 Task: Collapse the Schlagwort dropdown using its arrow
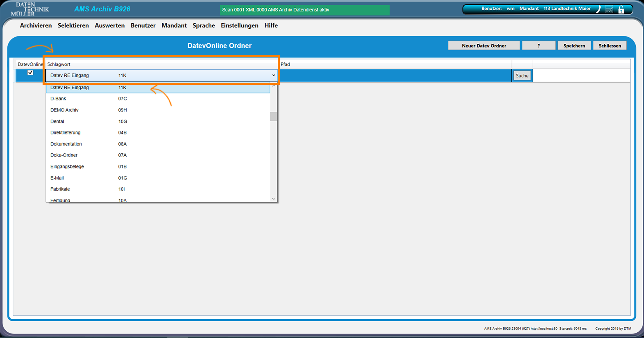pos(273,75)
